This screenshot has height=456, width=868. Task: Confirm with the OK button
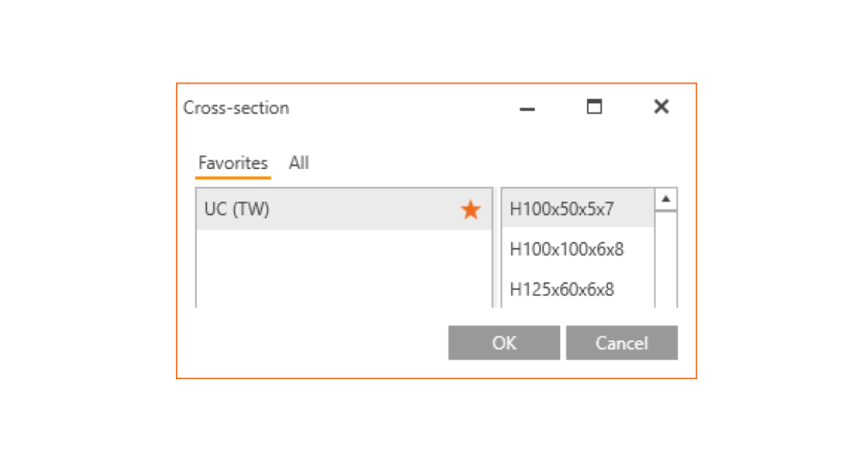tap(504, 342)
